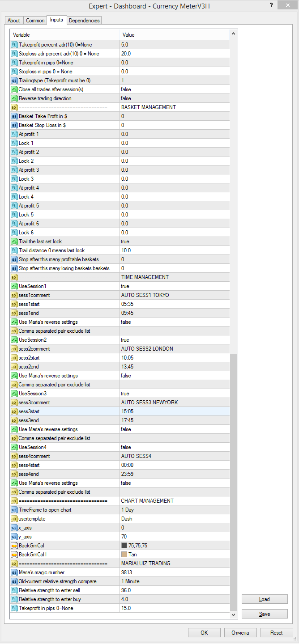Viewport: 299px width, 644px height.
Task: Click the icon beside Takeprofit percent adr(10)
Action: (14, 45)
